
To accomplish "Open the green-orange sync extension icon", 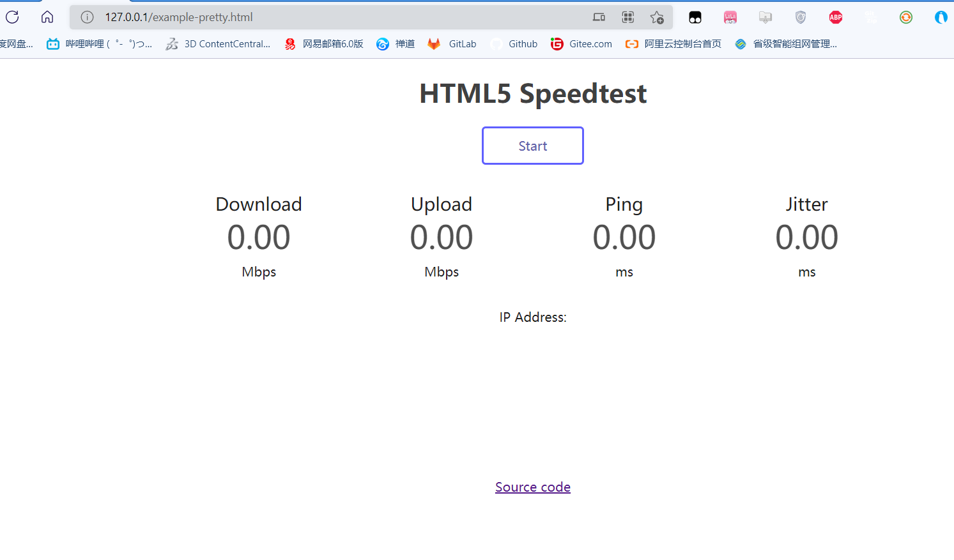I will (x=906, y=17).
